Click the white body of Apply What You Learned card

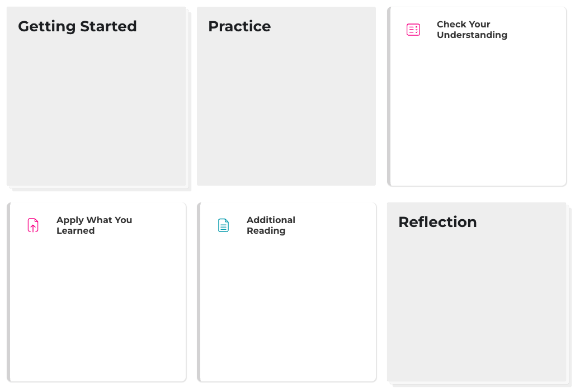98,308
